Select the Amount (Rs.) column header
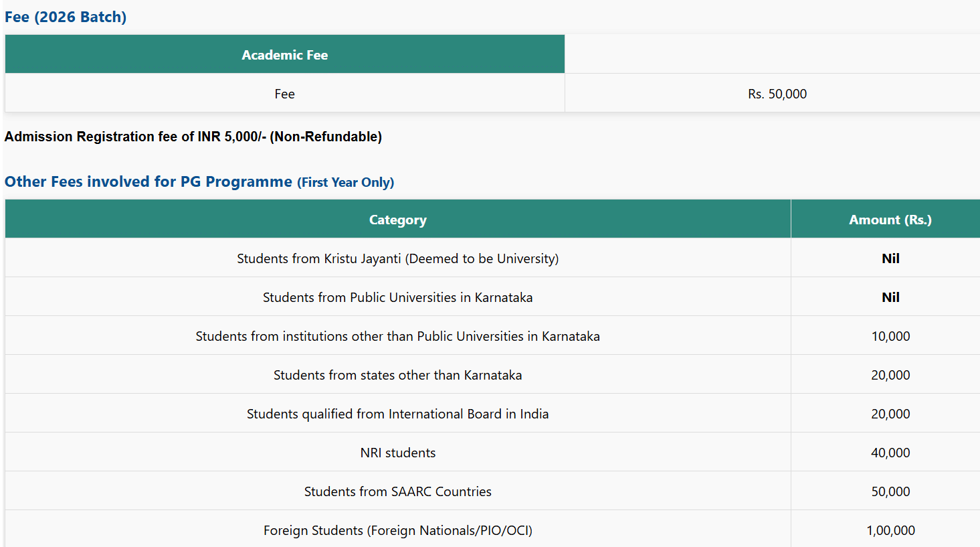Image resolution: width=980 pixels, height=547 pixels. [890, 220]
